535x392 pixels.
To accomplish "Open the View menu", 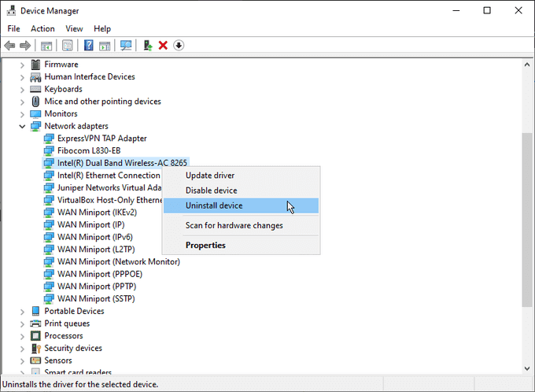I will pos(74,29).
